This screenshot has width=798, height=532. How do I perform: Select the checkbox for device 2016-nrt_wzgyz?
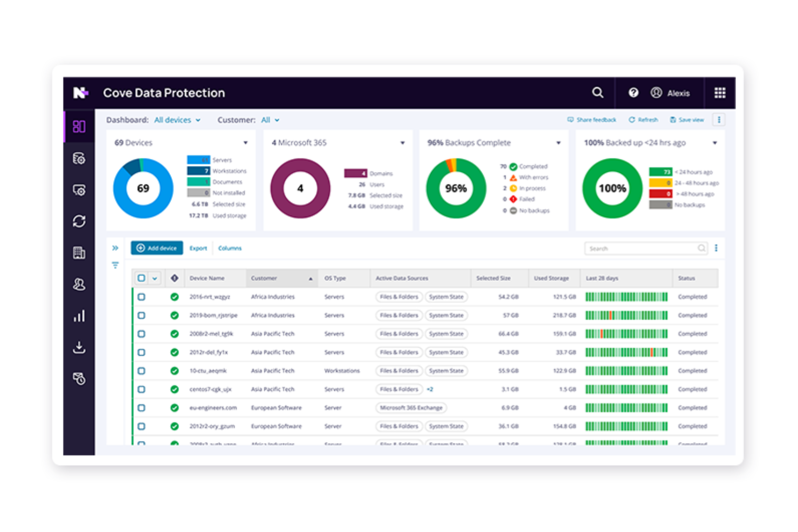[x=142, y=296]
